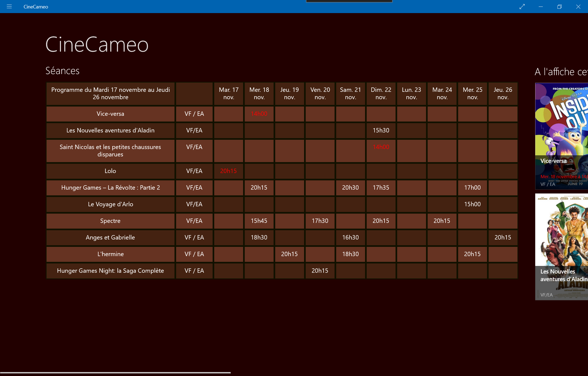Viewport: 588px width, 376px height.
Task: Open the hamburger navigation menu
Action: (x=9, y=7)
